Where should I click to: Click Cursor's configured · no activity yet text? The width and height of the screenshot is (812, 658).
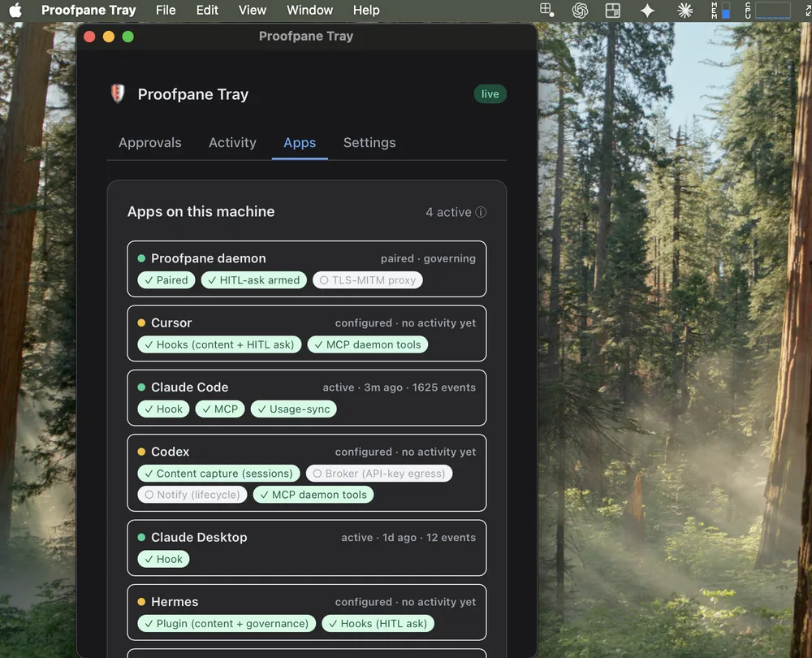tap(405, 323)
